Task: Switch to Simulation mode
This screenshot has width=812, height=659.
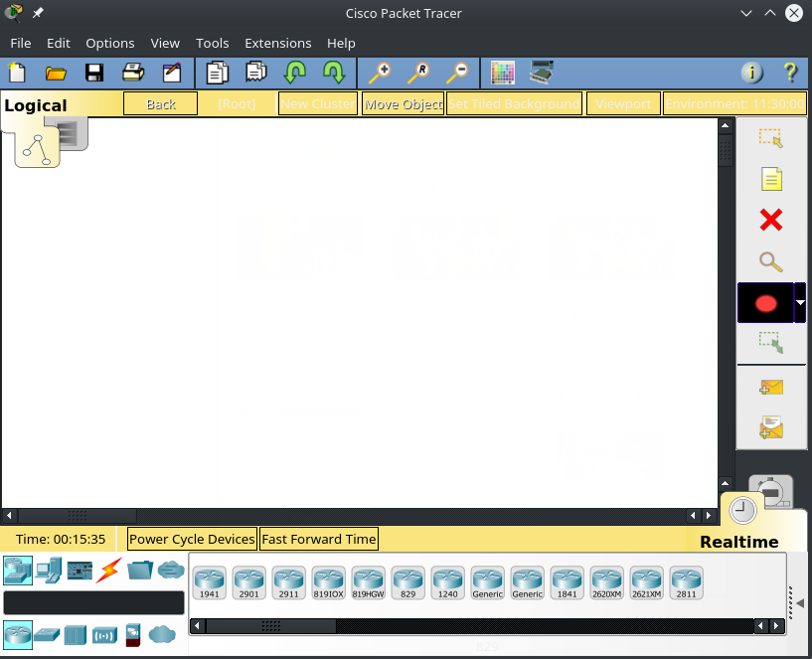Action: (771, 492)
